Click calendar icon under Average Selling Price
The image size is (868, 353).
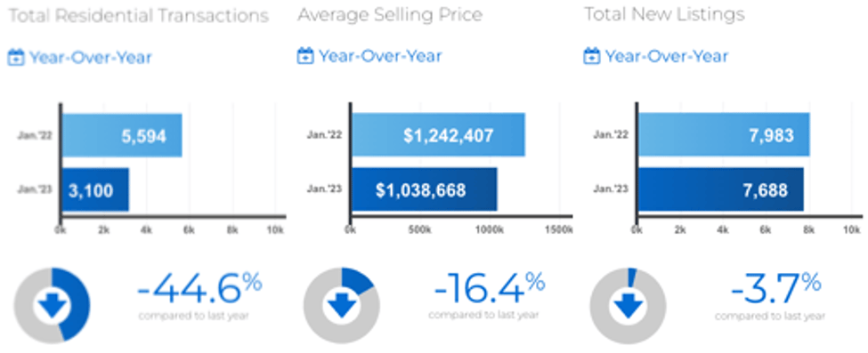pyautogui.click(x=305, y=56)
